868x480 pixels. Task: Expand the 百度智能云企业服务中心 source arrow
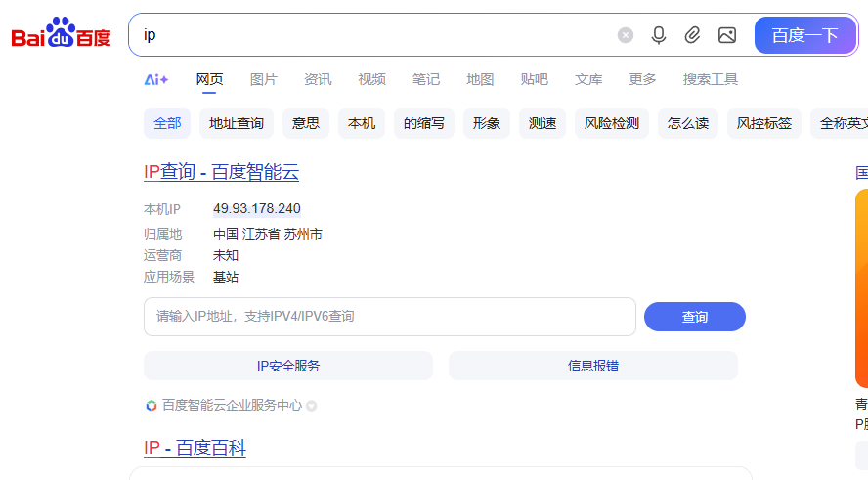(x=312, y=406)
